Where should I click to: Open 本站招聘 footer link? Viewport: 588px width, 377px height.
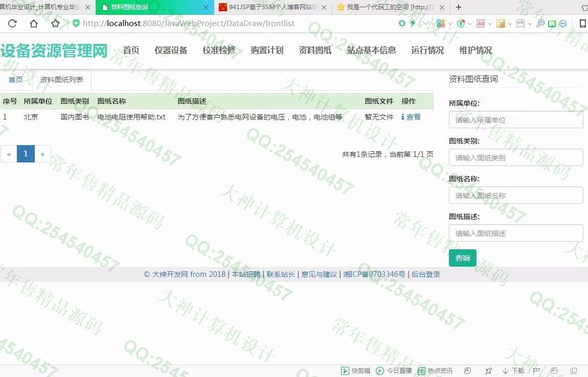click(x=246, y=274)
